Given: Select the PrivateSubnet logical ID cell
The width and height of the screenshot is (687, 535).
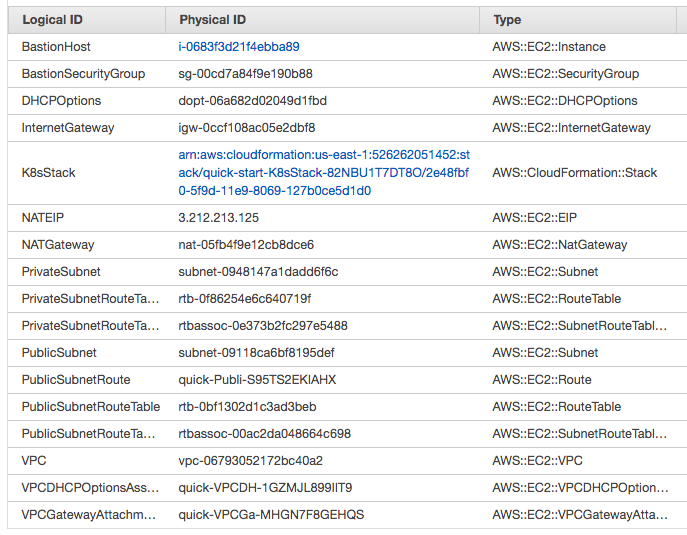Looking at the screenshot, I should [61, 272].
